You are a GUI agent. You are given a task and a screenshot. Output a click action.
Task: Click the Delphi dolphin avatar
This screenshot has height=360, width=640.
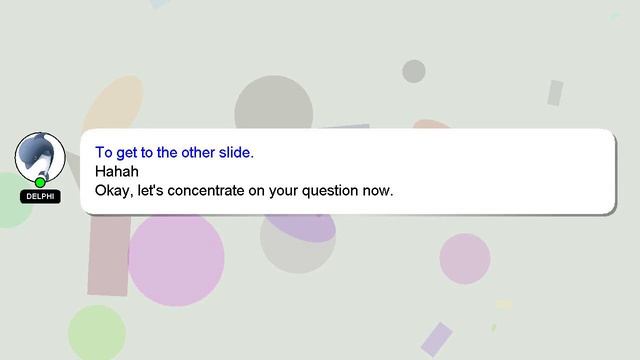point(40,158)
